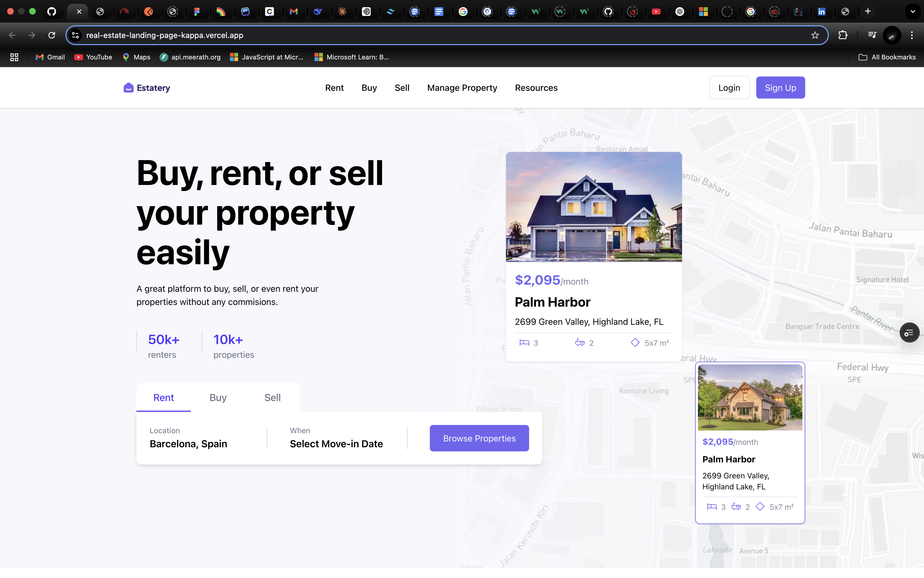
Task: Click bath icon on small property card
Action: coord(736,506)
